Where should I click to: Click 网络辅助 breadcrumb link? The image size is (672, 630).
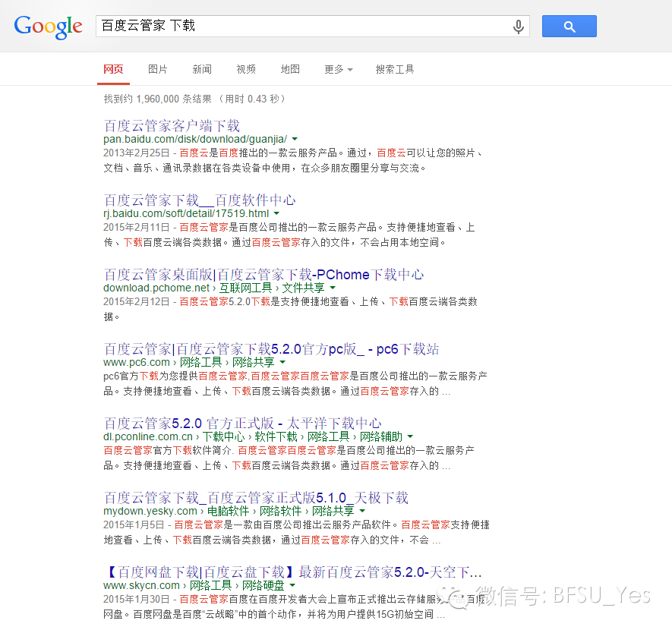tap(381, 437)
